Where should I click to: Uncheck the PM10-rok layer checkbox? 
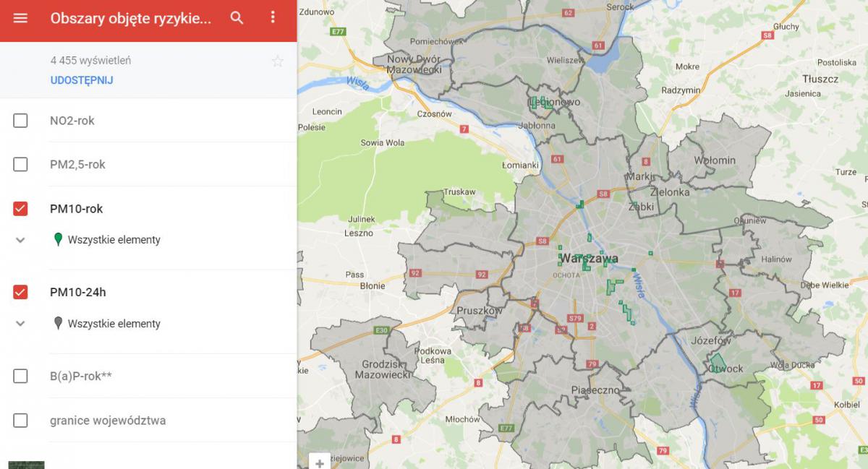click(20, 209)
